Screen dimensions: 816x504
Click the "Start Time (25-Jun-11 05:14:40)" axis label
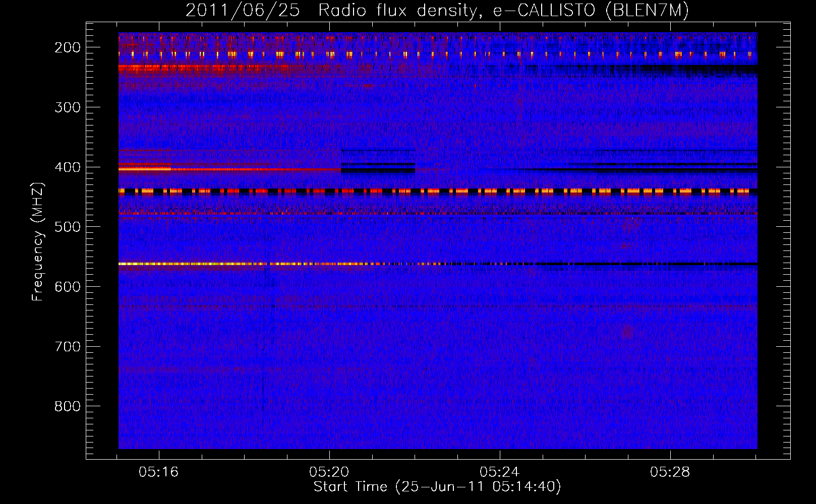tap(437, 487)
